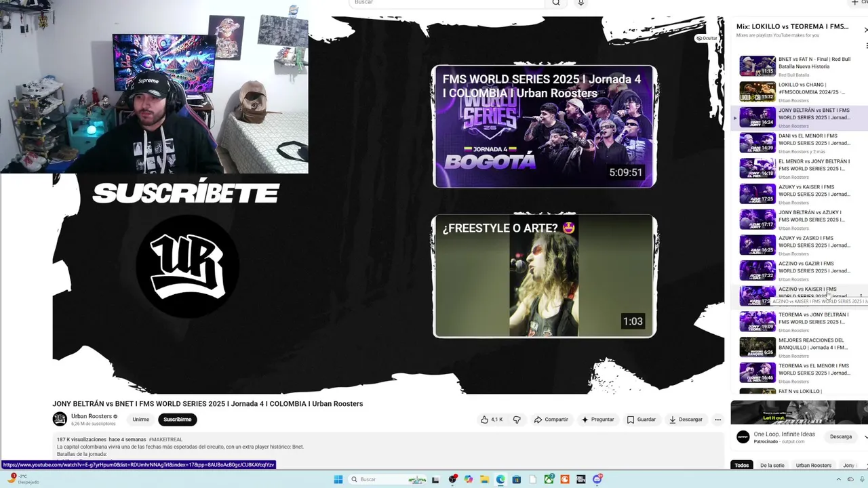Open the more actions three-dot menu under video
868x488 pixels.
click(717, 420)
